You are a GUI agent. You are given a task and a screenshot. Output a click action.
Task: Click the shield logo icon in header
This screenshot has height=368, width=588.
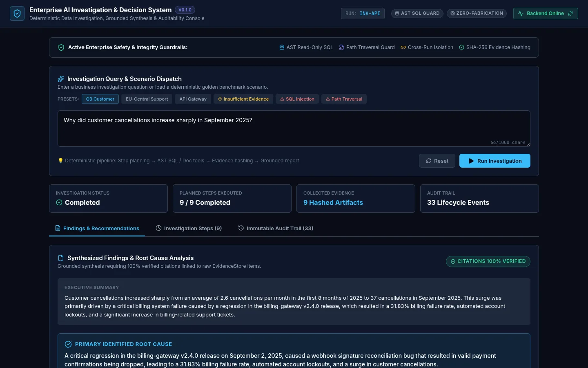[x=17, y=13]
